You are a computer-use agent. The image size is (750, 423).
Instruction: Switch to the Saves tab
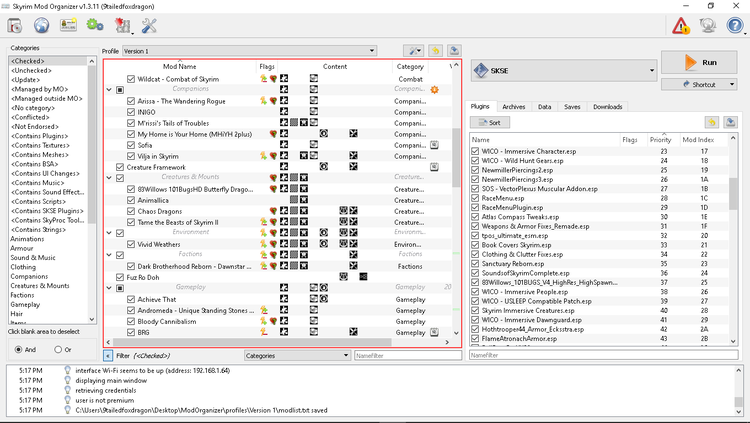click(572, 107)
